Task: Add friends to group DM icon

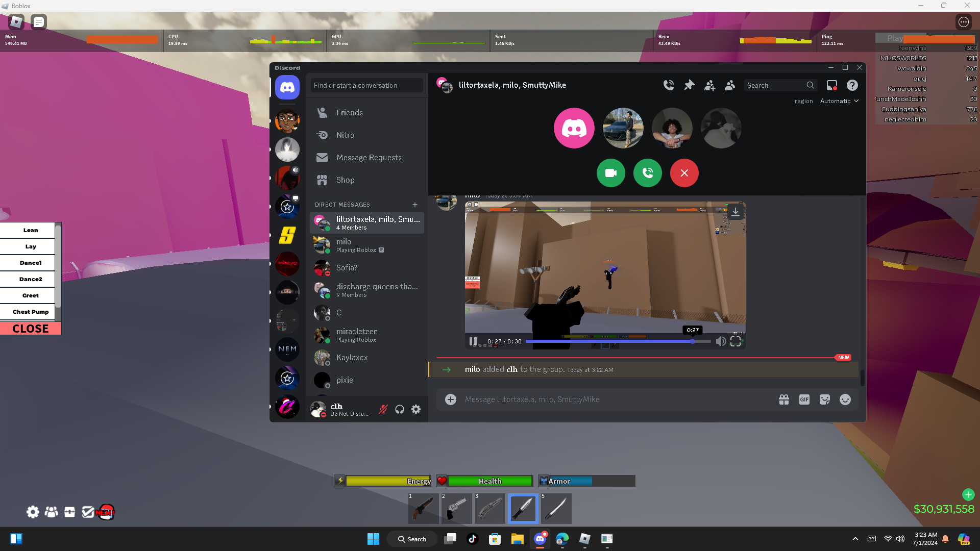Action: pos(709,85)
